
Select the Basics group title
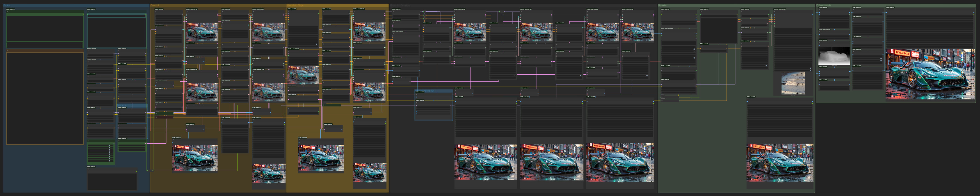[7, 6]
